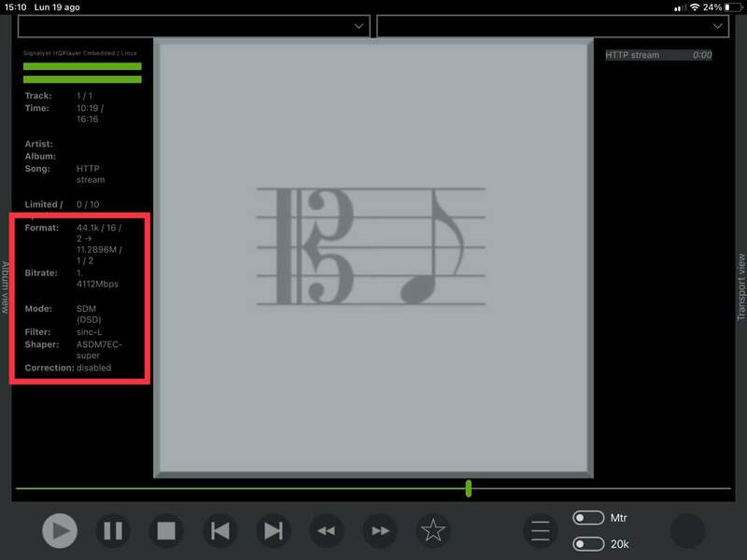
Task: Click the green seek bar handle
Action: click(469, 488)
